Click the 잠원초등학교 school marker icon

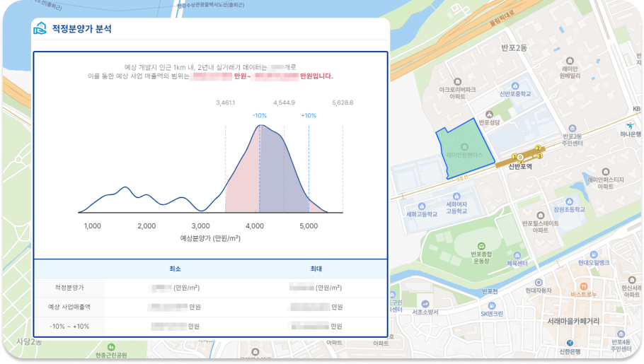[x=559, y=201]
